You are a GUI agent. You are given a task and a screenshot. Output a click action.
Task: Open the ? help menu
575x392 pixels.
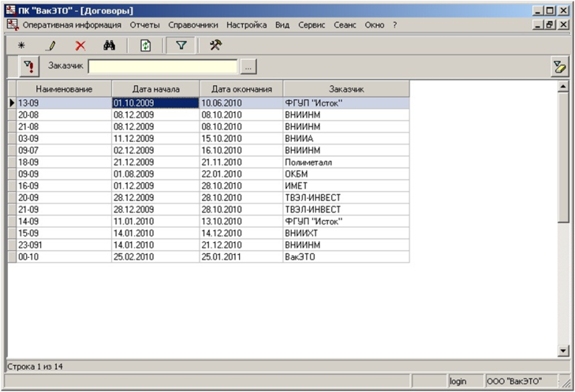click(x=394, y=25)
